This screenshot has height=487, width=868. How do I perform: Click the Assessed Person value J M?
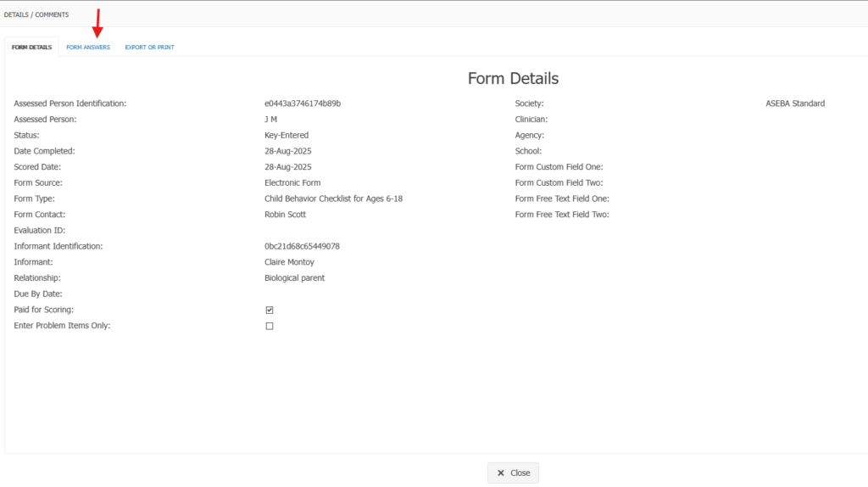coord(270,120)
